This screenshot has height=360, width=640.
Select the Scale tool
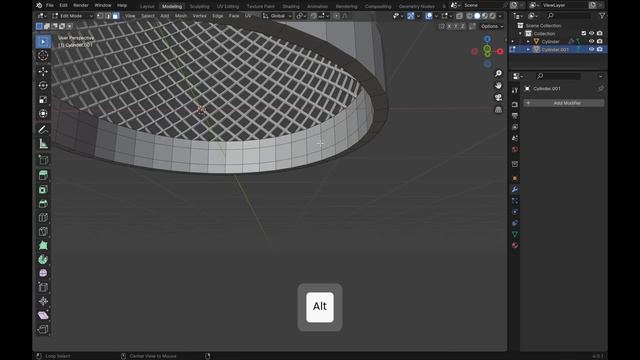click(43, 100)
